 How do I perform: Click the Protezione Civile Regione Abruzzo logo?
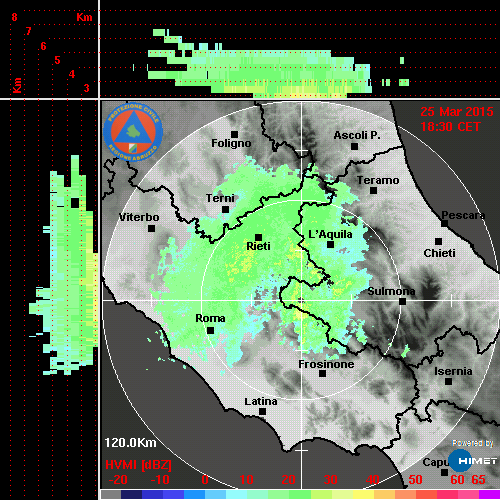[x=133, y=132]
